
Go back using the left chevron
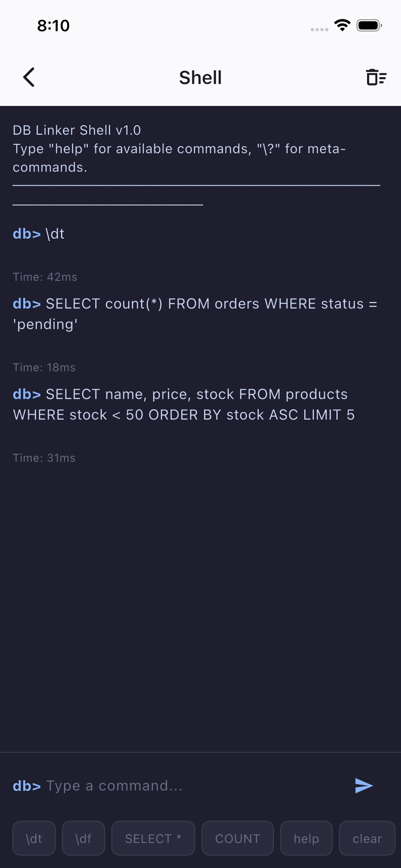coord(29,77)
